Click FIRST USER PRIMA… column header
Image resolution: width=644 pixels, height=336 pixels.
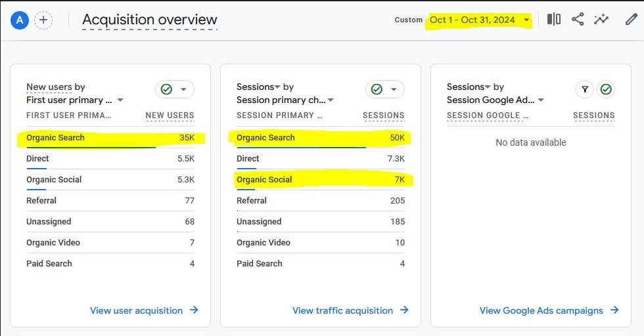[68, 115]
